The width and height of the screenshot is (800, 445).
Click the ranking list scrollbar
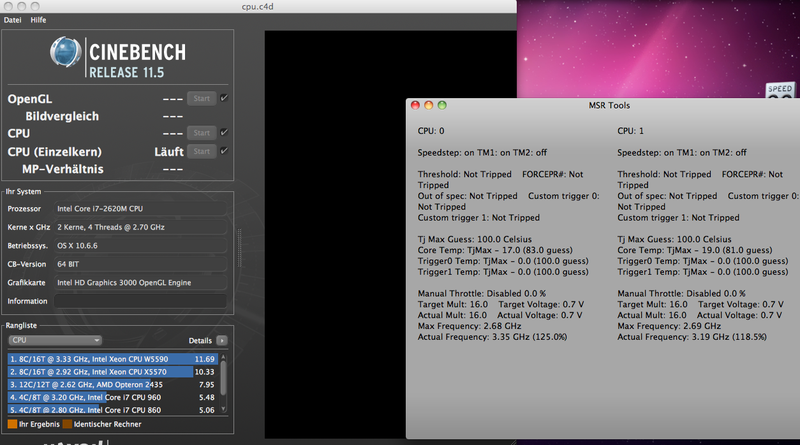pyautogui.click(x=223, y=379)
